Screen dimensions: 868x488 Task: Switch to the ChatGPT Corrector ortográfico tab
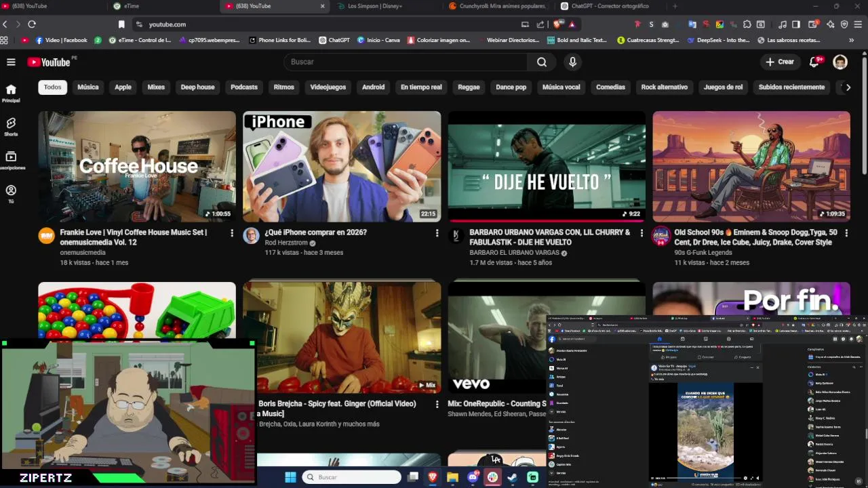610,6
